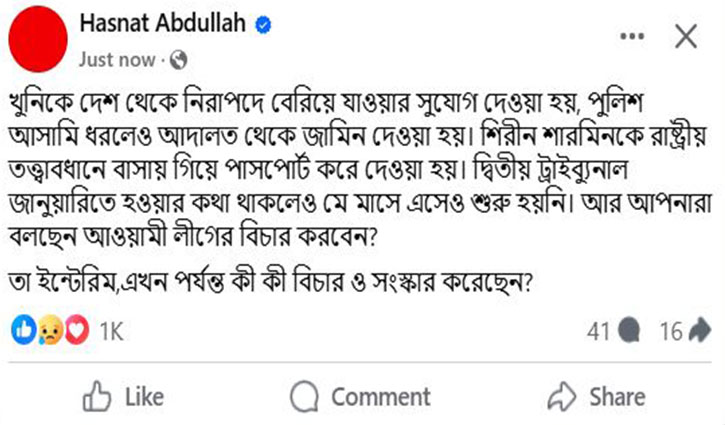The height and width of the screenshot is (425, 725).
Task: View the 16 shares count
Action: [x=670, y=331]
